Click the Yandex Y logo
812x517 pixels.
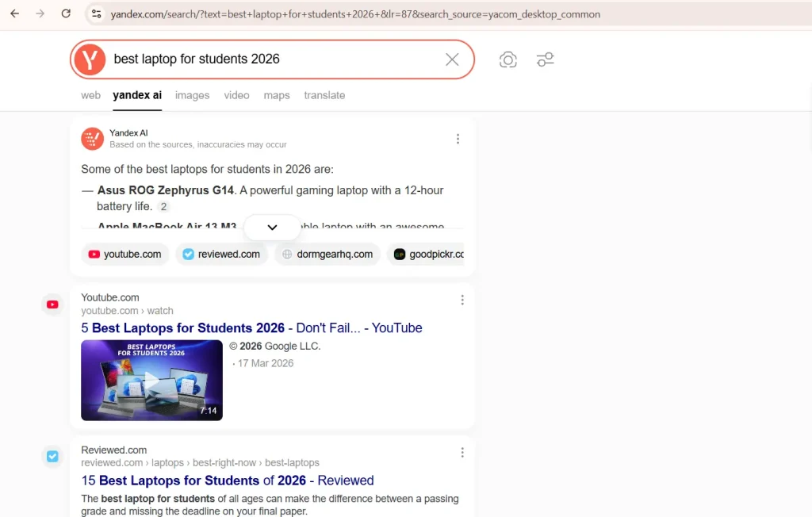[x=90, y=59]
